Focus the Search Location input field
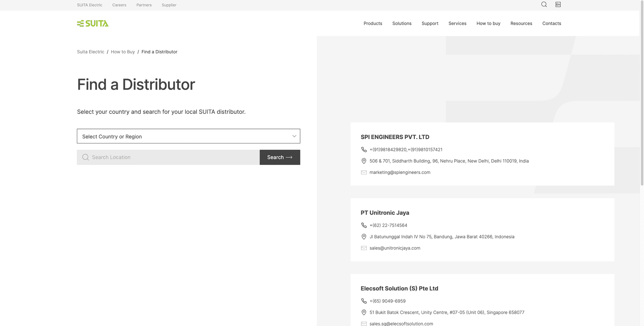The width and height of the screenshot is (644, 326). pyautogui.click(x=168, y=157)
